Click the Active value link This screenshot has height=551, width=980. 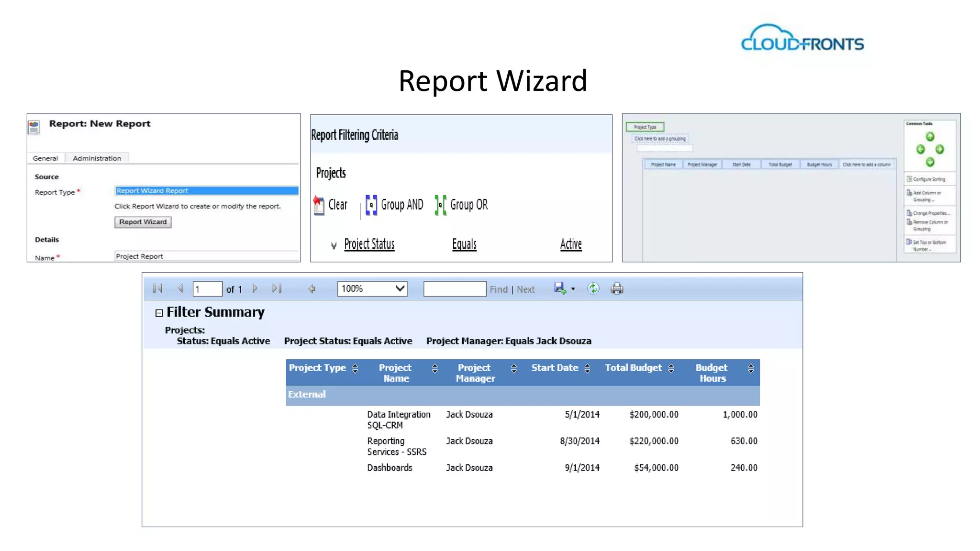(x=571, y=244)
